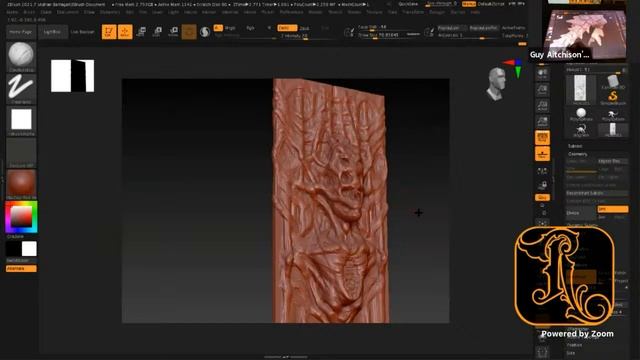This screenshot has height=360, width=640.
Task: Collapse the Geometry section
Action: [578, 154]
